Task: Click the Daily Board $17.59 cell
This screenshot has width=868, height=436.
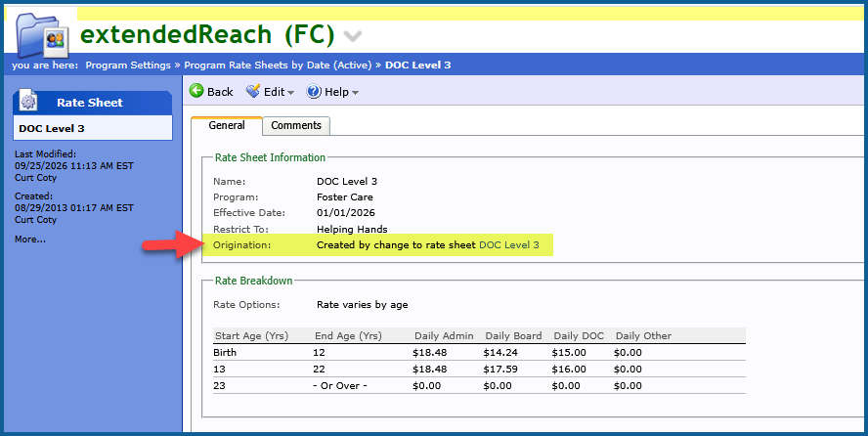Action: 500,370
